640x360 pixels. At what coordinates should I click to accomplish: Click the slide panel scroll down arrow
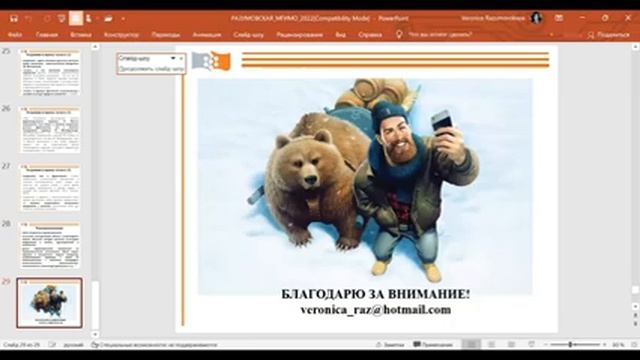[95, 335]
